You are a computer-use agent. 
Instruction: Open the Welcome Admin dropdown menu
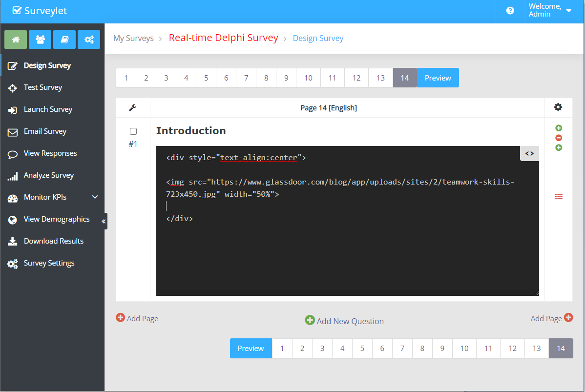pyautogui.click(x=550, y=10)
